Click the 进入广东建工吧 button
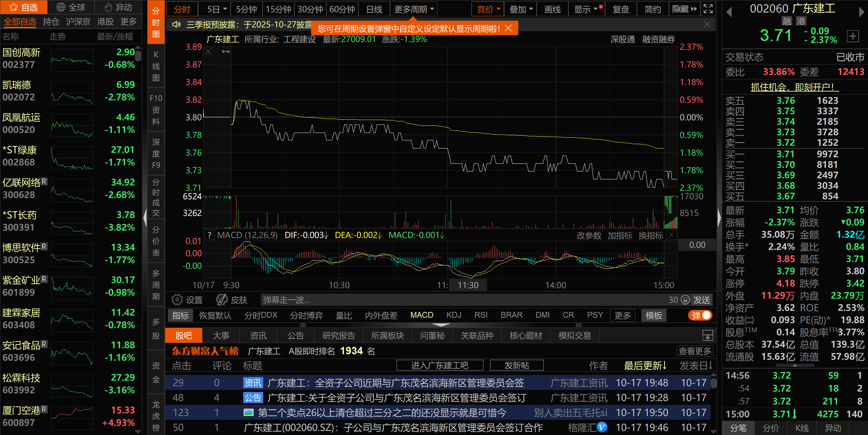Image resolution: width=868 pixels, height=435 pixels. pyautogui.click(x=440, y=365)
